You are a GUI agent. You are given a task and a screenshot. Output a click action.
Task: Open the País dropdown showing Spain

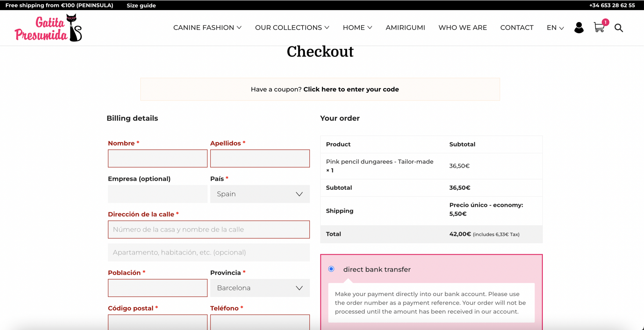click(x=260, y=194)
